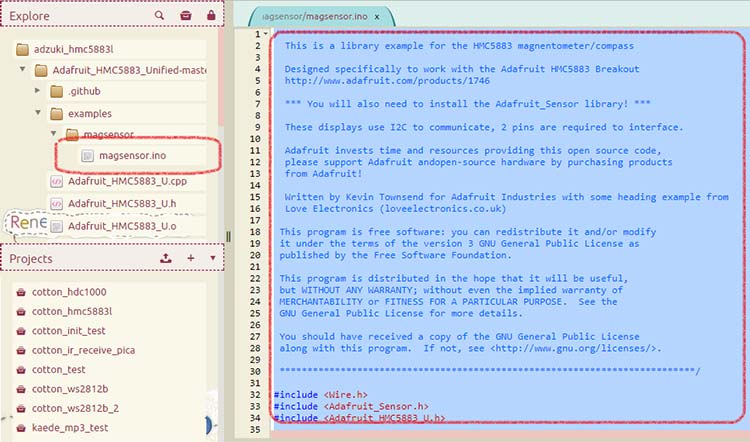Click the #include <Wire.h> line

point(320,395)
